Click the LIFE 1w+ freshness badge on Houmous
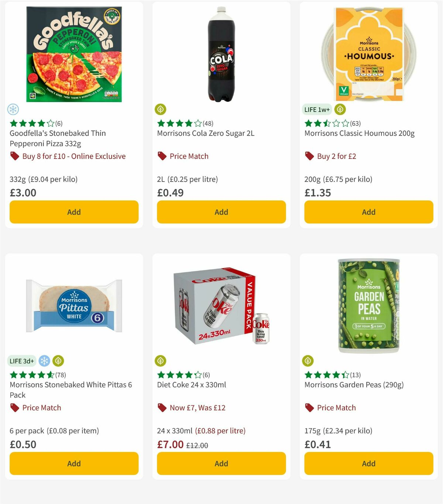This screenshot has width=443, height=504. (x=317, y=110)
